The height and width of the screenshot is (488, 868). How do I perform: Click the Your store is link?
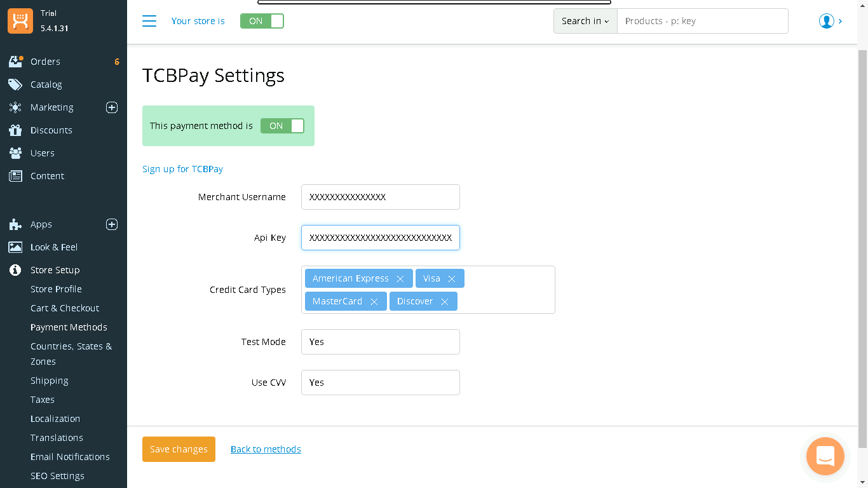198,21
